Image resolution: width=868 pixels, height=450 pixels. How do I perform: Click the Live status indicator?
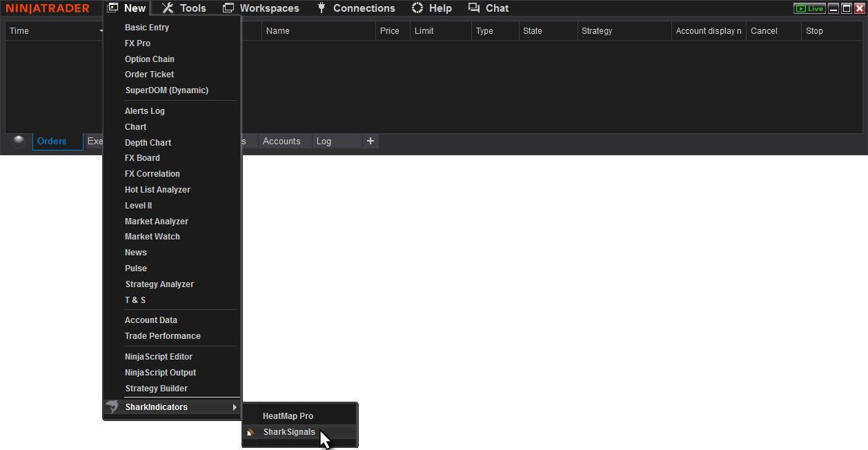[809, 8]
